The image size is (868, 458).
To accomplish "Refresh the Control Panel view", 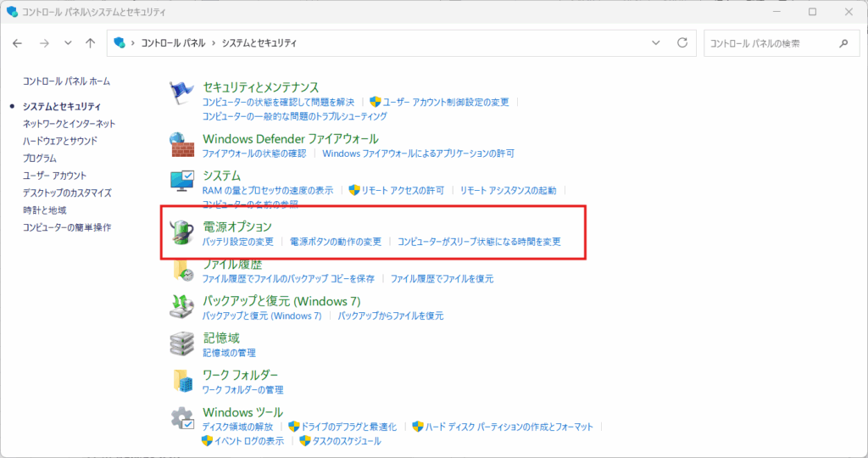I will point(682,42).
